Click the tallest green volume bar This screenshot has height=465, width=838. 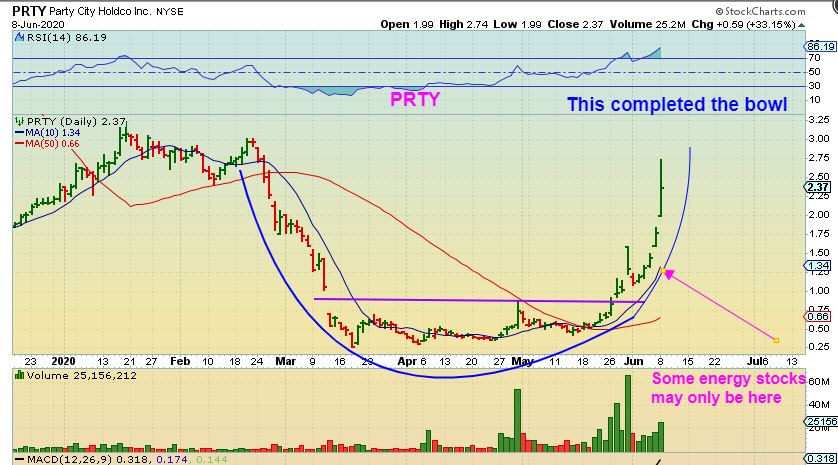coord(628,414)
